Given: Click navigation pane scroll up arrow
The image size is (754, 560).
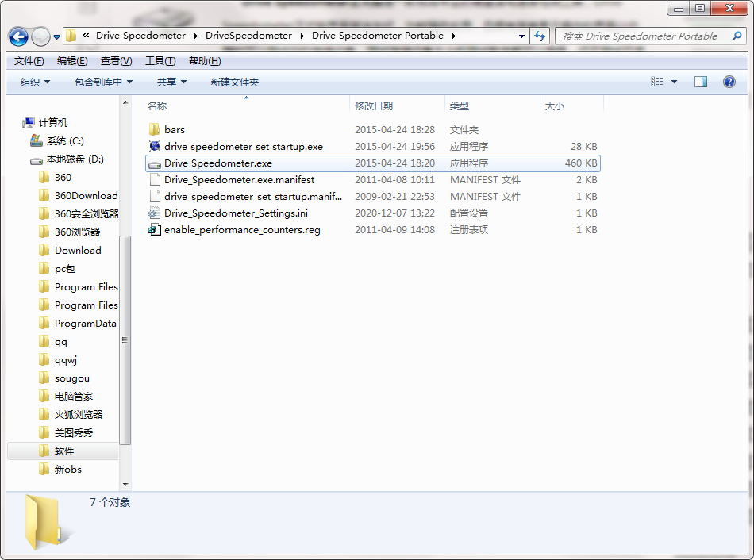Looking at the screenshot, I should pyautogui.click(x=125, y=102).
